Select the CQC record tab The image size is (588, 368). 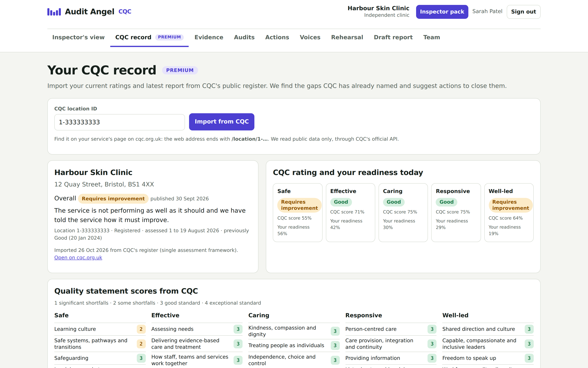[149, 37]
